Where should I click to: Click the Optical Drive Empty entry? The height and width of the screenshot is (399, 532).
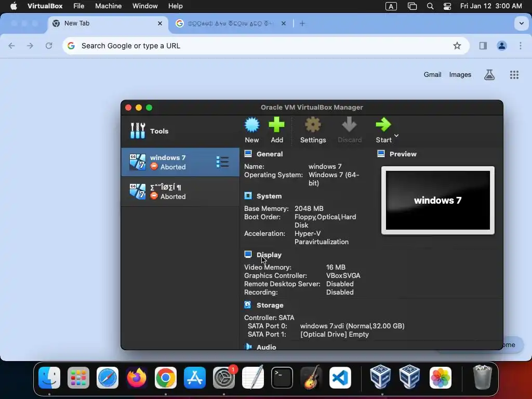click(x=334, y=335)
